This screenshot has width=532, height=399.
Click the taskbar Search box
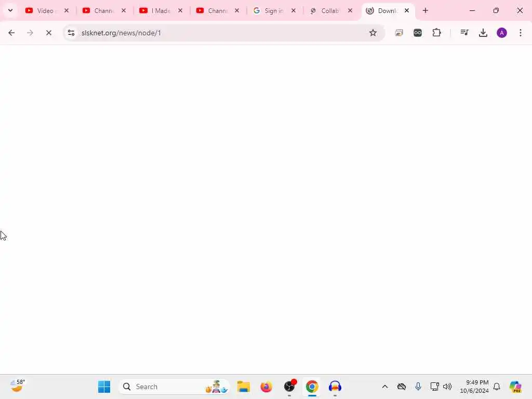click(x=174, y=387)
